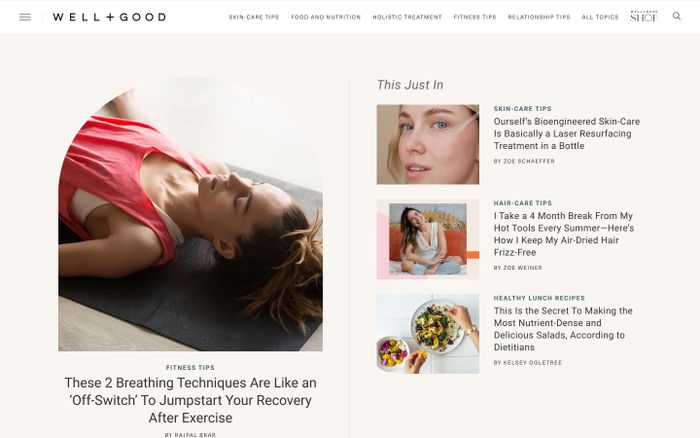Screen dimensions: 700x438
Task: Click the Well+Good logo
Action: pyautogui.click(x=109, y=17)
